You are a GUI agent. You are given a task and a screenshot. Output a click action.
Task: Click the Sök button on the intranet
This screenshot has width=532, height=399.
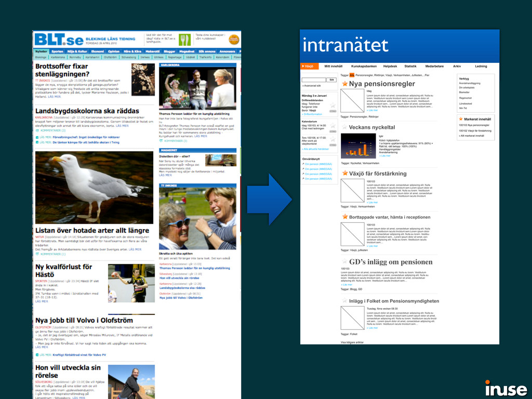(x=331, y=80)
